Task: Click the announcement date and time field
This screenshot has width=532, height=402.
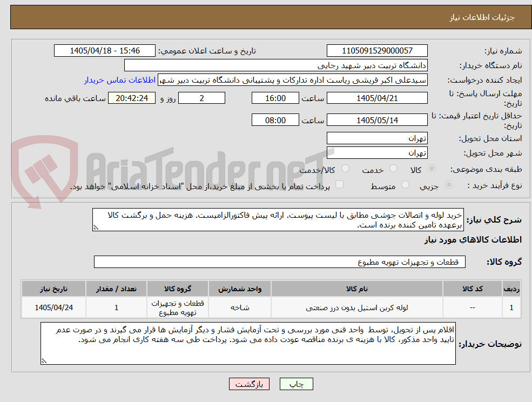Action: click(x=104, y=51)
